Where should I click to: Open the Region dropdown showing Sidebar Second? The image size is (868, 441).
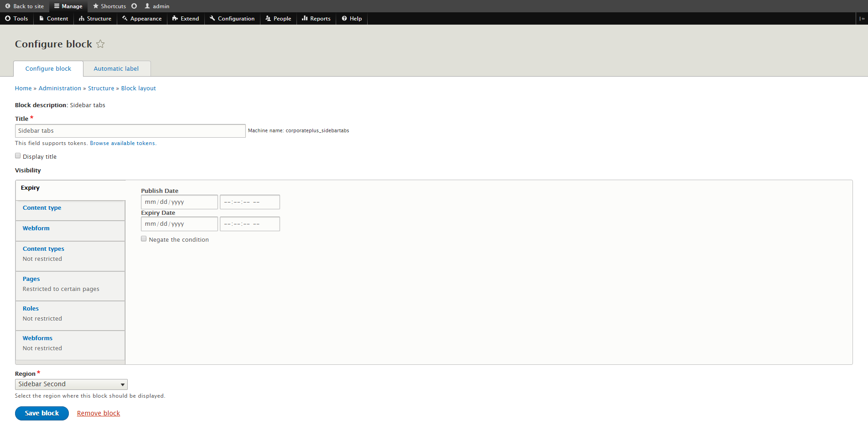71,384
